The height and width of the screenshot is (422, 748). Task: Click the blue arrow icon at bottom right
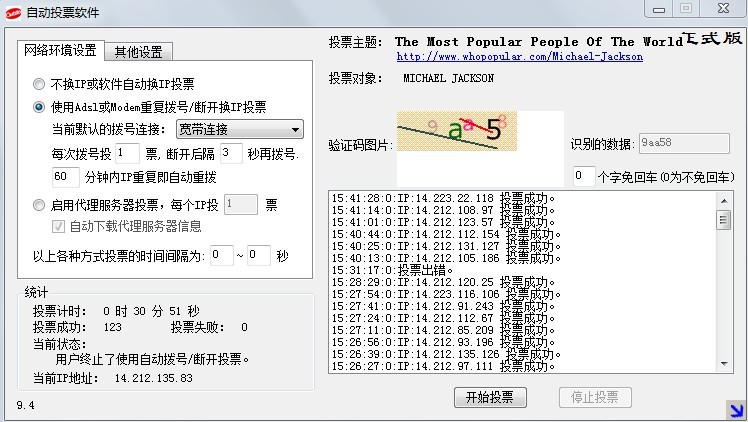tap(735, 406)
